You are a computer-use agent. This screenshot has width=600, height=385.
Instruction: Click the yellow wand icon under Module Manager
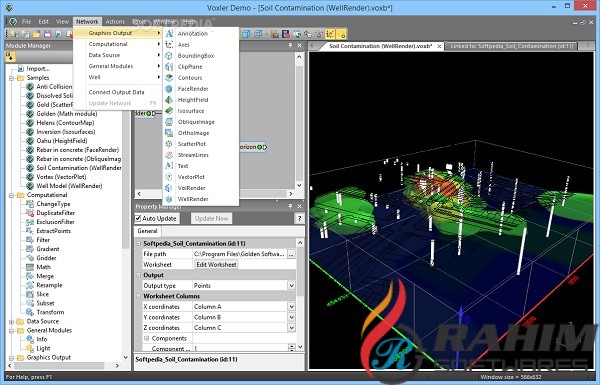[10, 57]
